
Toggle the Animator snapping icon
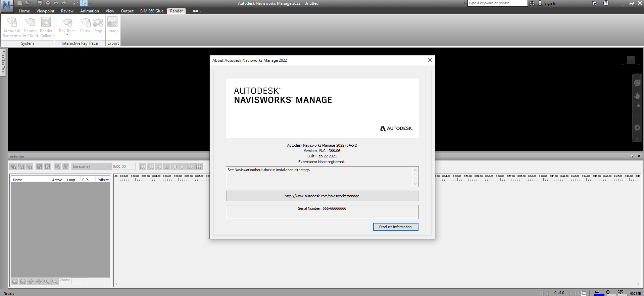coord(65,166)
